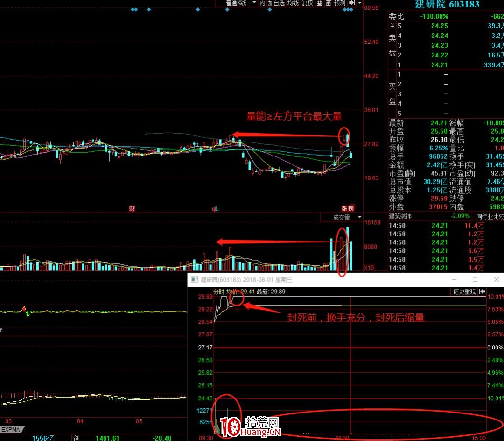Click the 建研院 603183 stock title

click(x=447, y=4)
